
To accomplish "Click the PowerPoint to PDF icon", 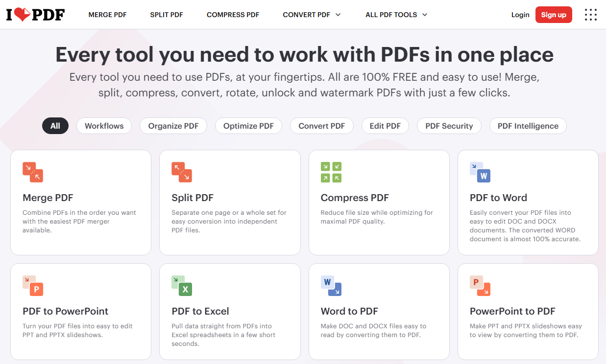I will click(x=480, y=286).
